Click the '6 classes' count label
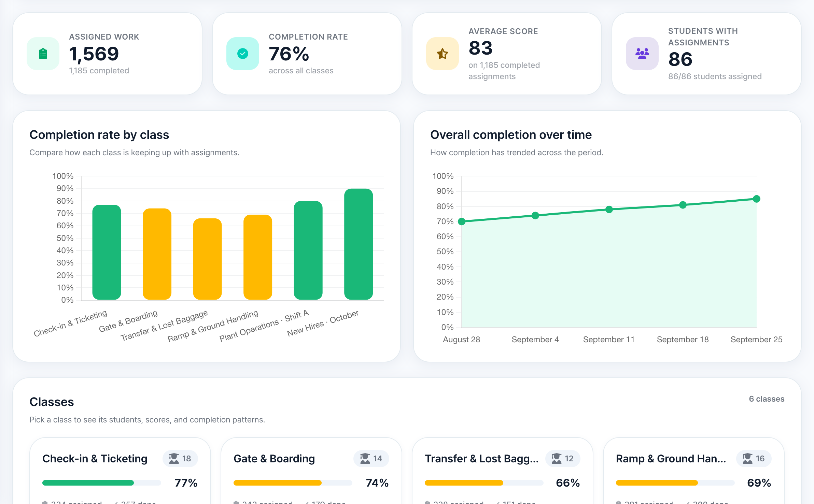The height and width of the screenshot is (504, 814). coord(767,399)
